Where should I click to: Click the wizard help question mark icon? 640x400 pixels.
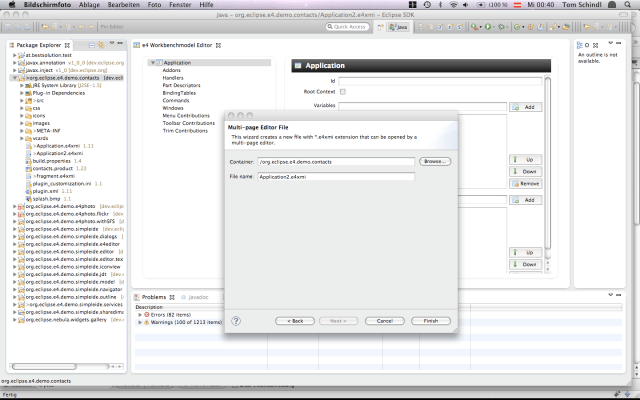pos(236,321)
